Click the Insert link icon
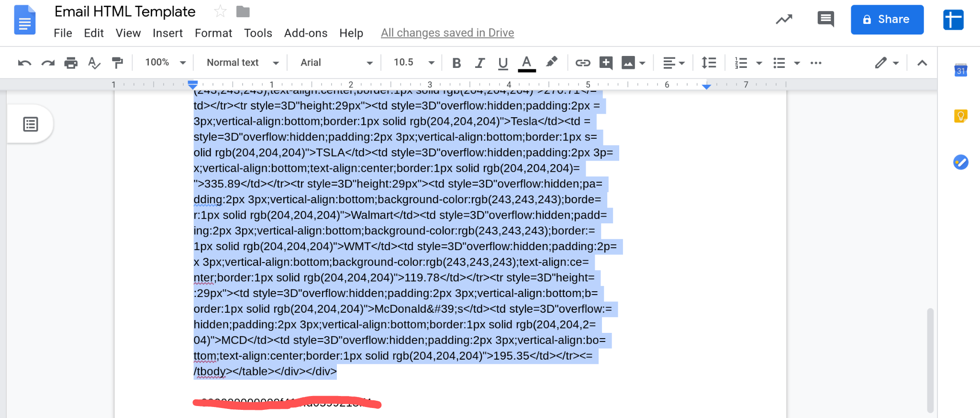 tap(582, 63)
